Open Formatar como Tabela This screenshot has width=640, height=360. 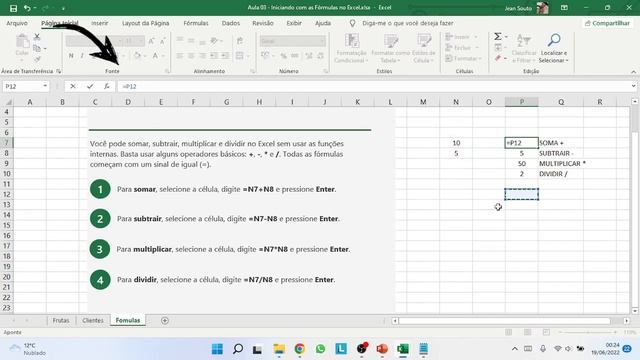coord(390,49)
